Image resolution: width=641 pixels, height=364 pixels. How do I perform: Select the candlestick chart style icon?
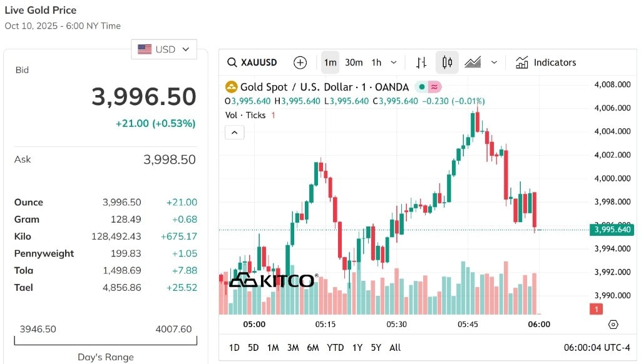(447, 63)
